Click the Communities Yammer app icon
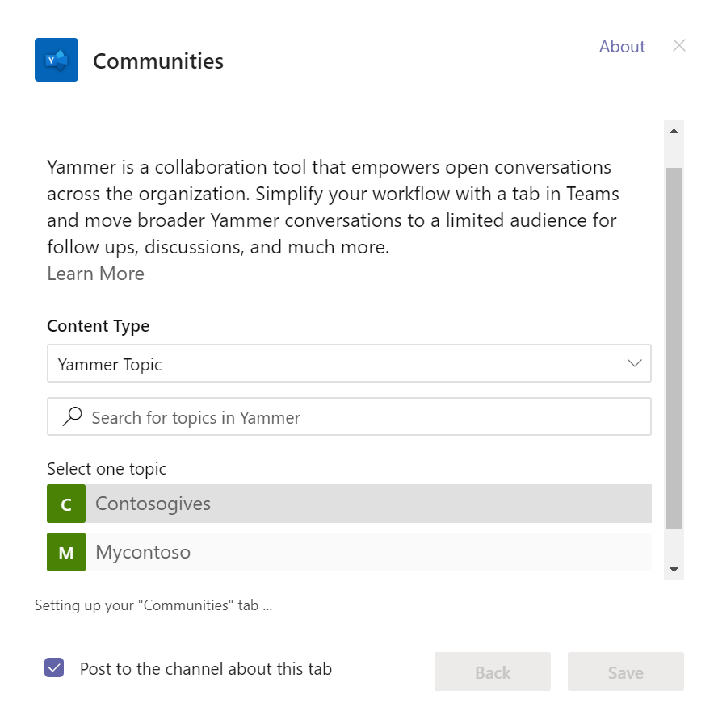This screenshot has height=728, width=718. pos(56,59)
